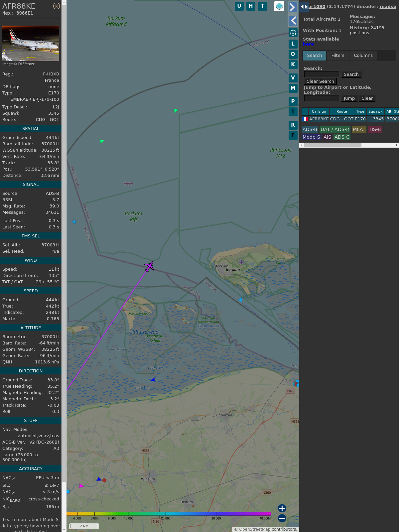Viewport: 399px width, 532px height.
Task: Close the AFR88KE selected aircraft panel
Action: [x=57, y=6]
